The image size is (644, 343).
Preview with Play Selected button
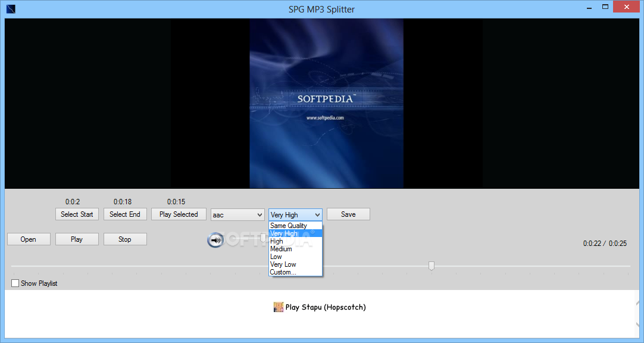click(x=179, y=214)
